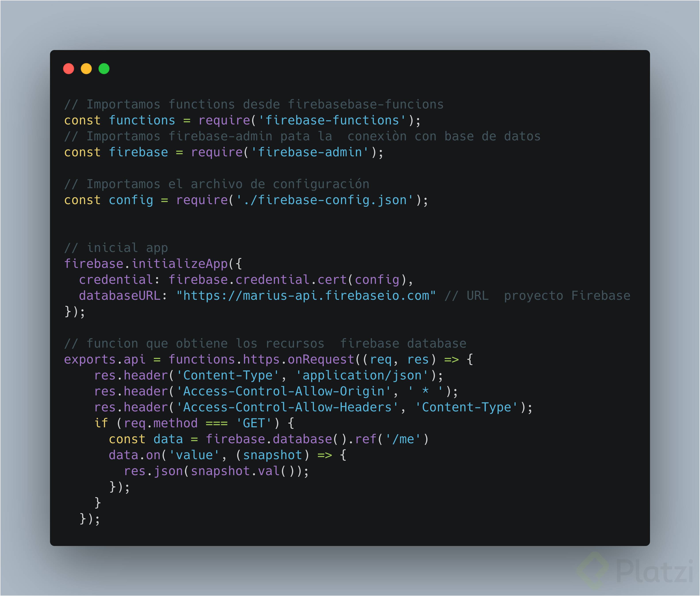This screenshot has width=700, height=596.
Task: Click the onRequest method name
Action: click(x=321, y=360)
